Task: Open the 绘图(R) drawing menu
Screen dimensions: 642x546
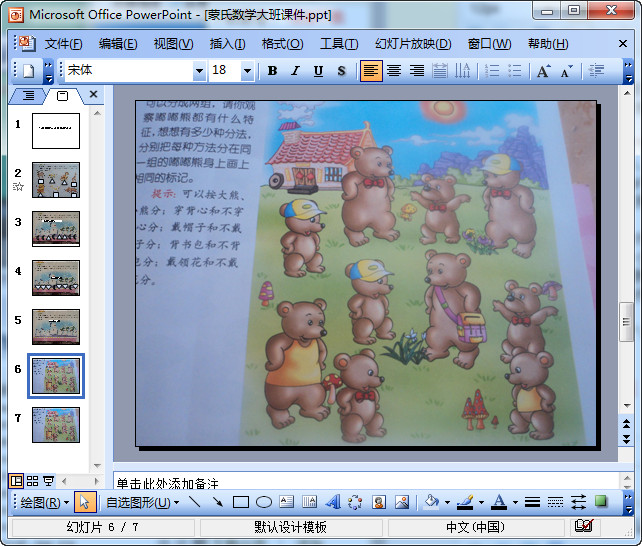Action: click(45, 502)
